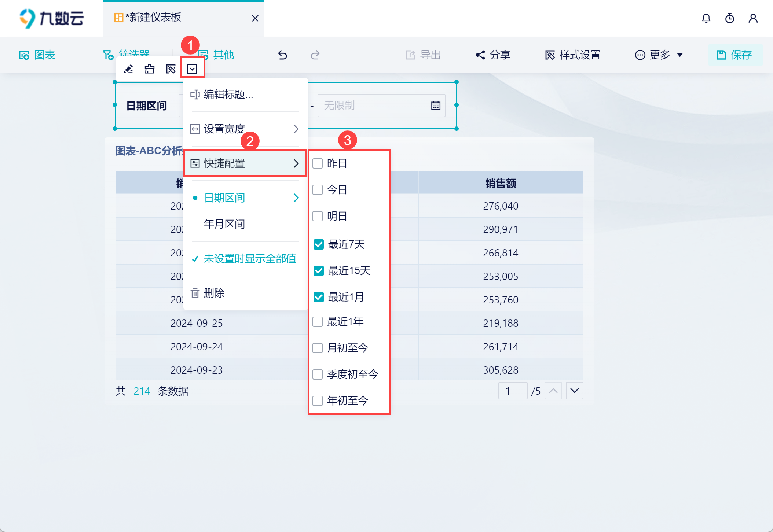Uncheck the 最近7天 option
The width and height of the screenshot is (773, 532).
click(319, 244)
